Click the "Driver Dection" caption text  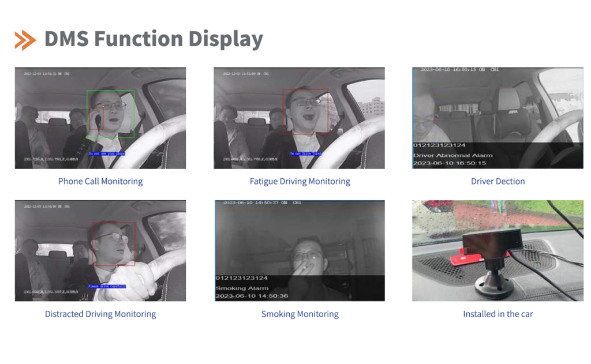(x=498, y=181)
